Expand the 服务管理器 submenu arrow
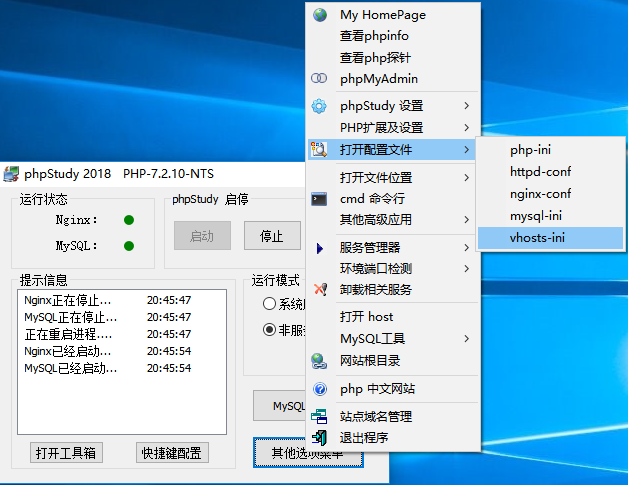This screenshot has height=485, width=628. pos(467,248)
